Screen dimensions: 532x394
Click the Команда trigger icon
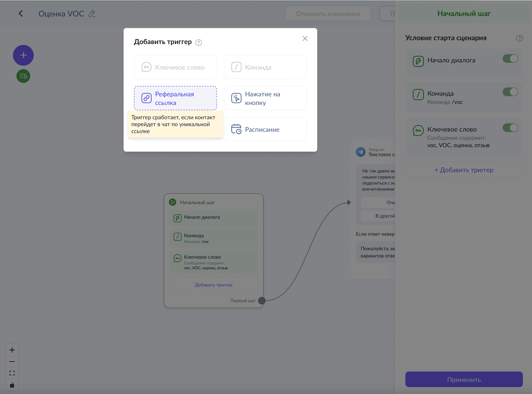(236, 67)
